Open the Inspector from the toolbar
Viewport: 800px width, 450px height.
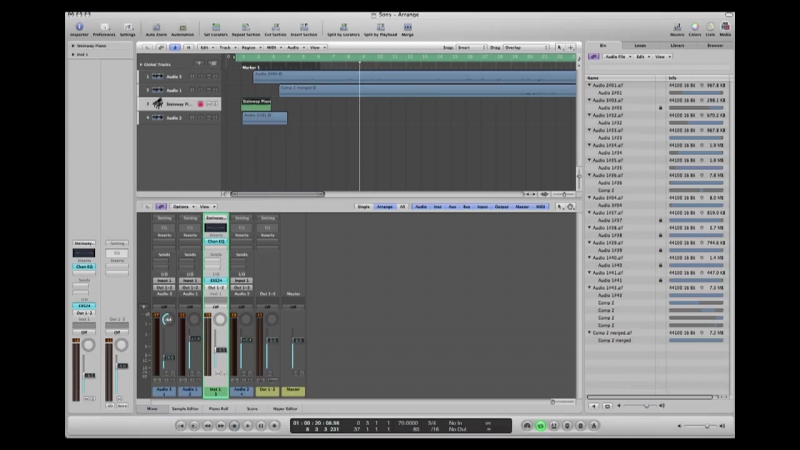[x=79, y=28]
